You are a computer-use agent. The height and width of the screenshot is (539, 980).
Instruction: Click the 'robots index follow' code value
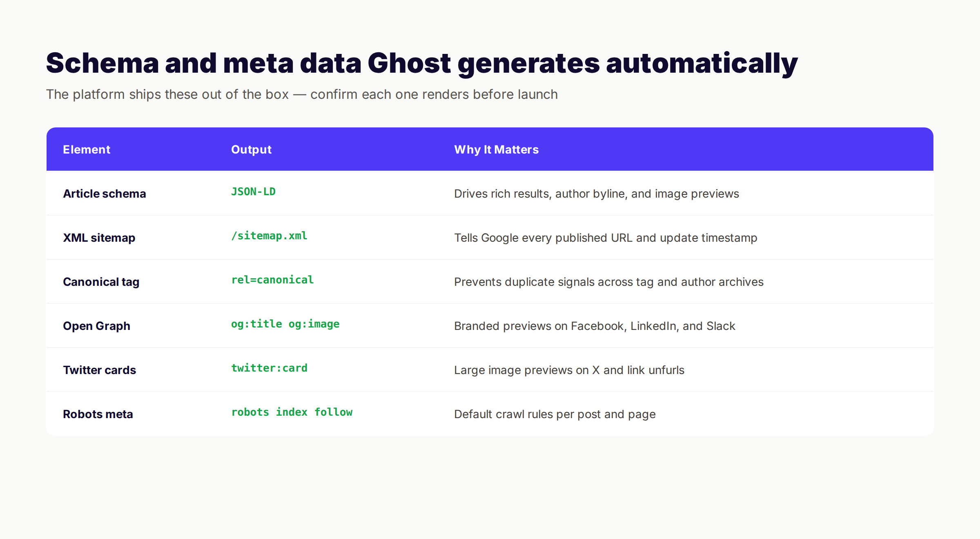point(292,412)
